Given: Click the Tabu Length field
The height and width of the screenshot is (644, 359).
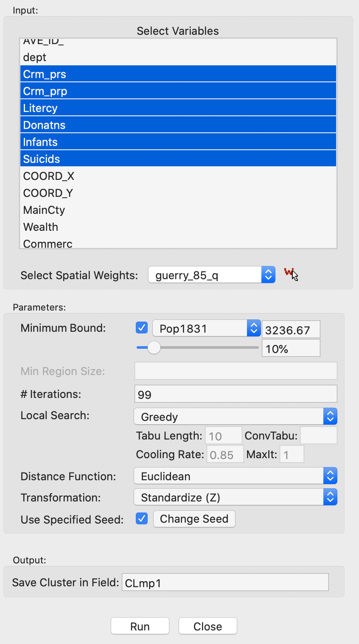Looking at the screenshot, I should (x=224, y=436).
